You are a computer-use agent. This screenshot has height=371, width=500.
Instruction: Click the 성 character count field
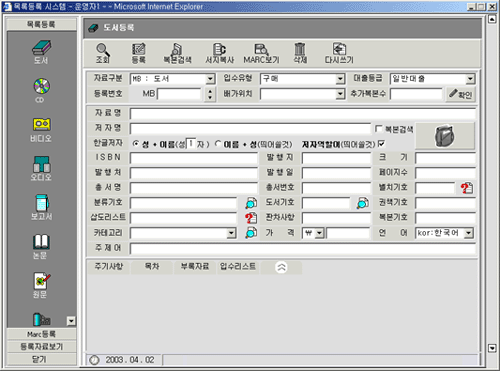point(191,144)
